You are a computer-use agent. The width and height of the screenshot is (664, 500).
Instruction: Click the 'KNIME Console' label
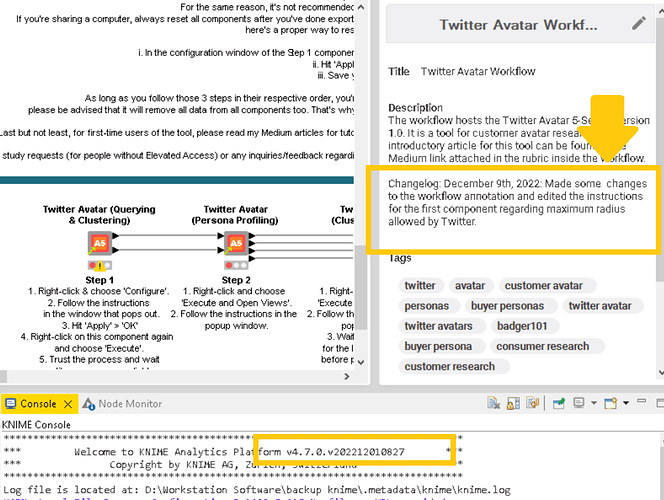(36, 425)
